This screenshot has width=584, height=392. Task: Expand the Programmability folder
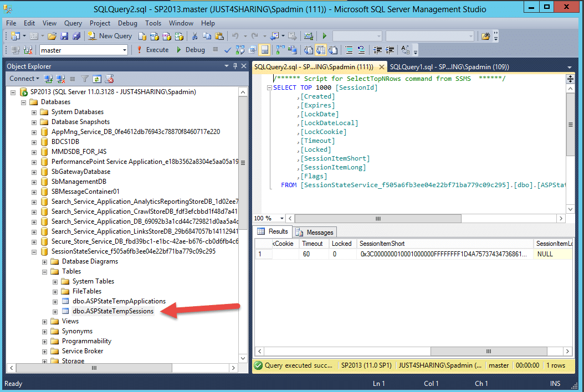point(44,342)
